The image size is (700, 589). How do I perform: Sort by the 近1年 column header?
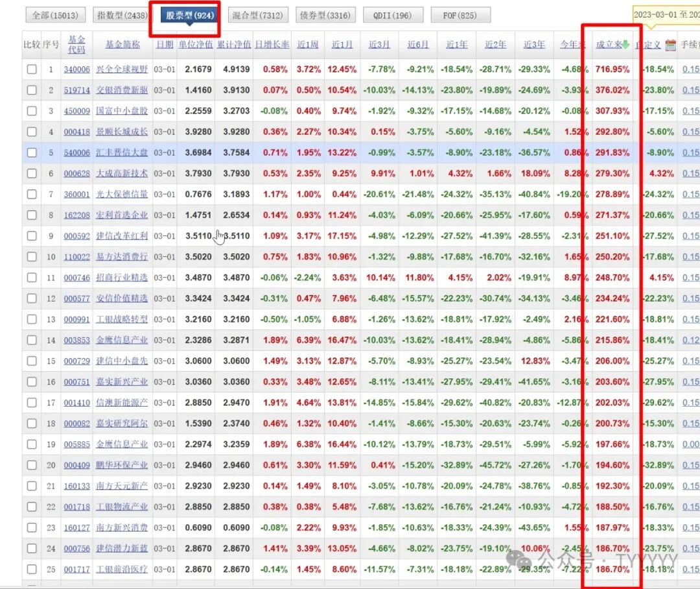(457, 45)
